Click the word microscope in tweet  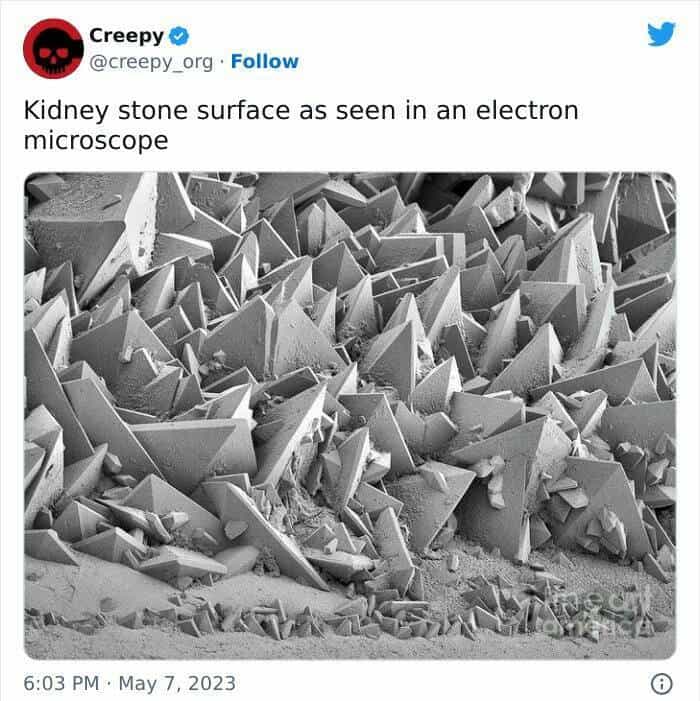[x=96, y=141]
